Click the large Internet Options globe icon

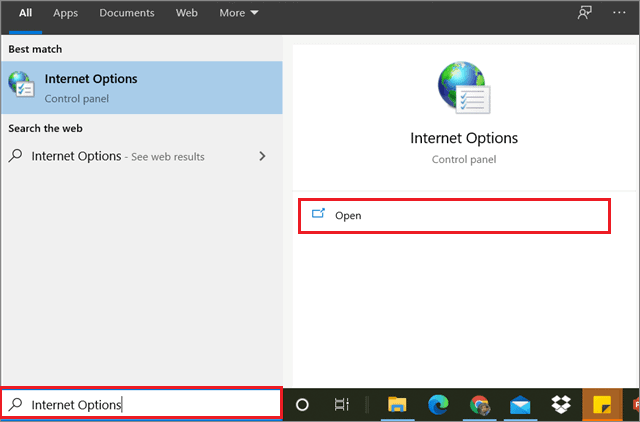[464, 88]
